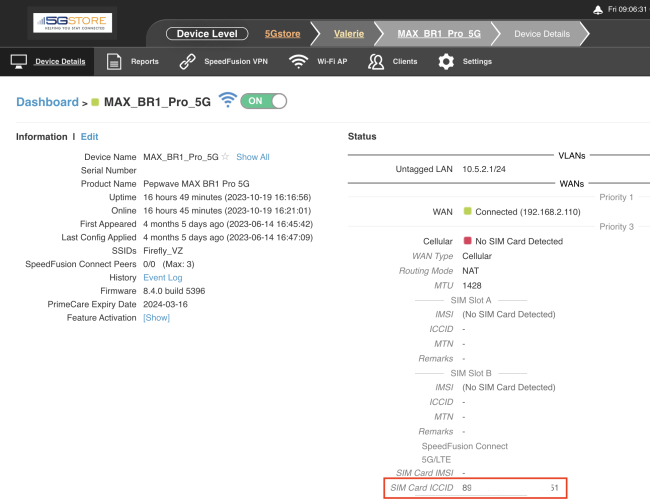
Task: Click the 5GStore logo
Action: (x=73, y=22)
